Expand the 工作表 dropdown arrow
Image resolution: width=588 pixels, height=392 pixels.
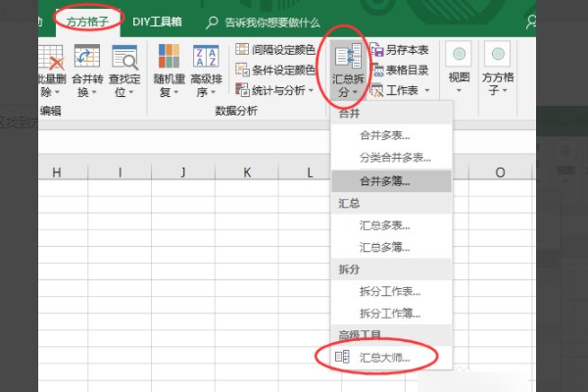coord(426,90)
